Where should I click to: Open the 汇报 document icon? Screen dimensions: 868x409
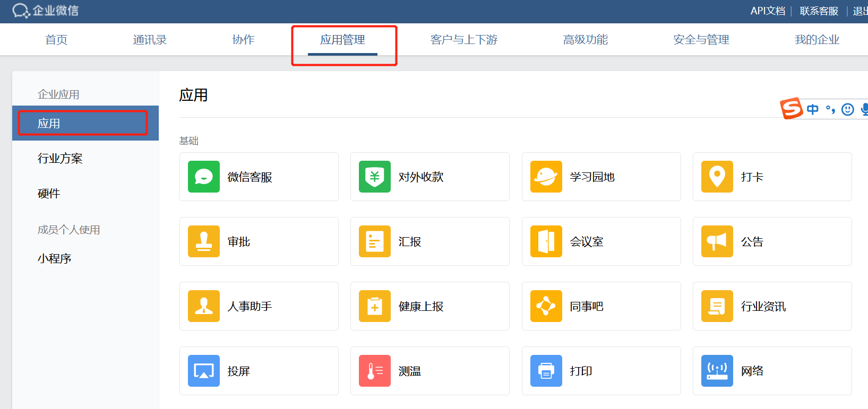click(x=375, y=241)
